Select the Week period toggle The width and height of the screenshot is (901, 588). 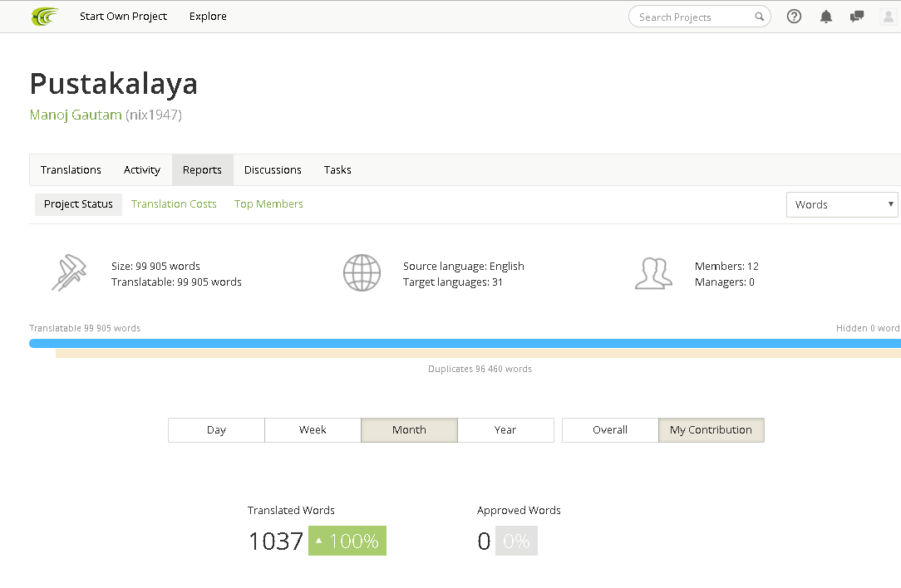pyautogui.click(x=313, y=430)
